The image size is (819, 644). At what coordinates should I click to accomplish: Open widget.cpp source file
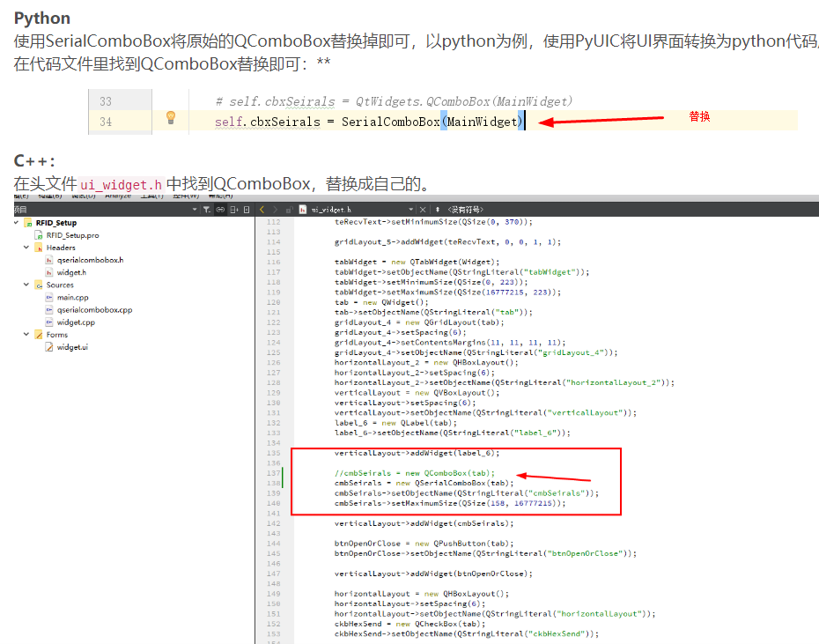(76, 322)
